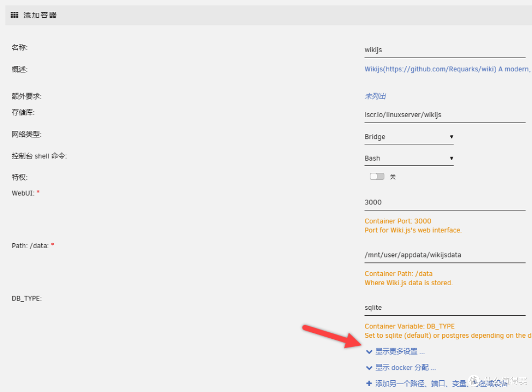Edit the /mnt/user/appdata/wikijsdata path field
532x392 pixels.
pos(445,255)
